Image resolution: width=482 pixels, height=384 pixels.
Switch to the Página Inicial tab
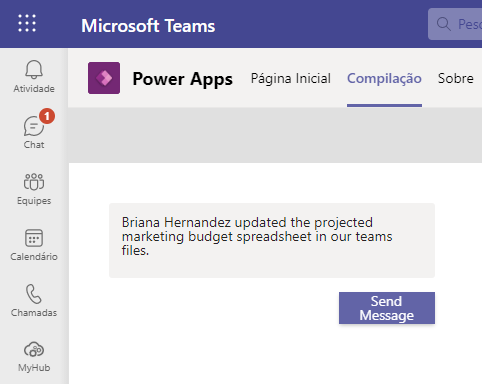click(x=291, y=79)
